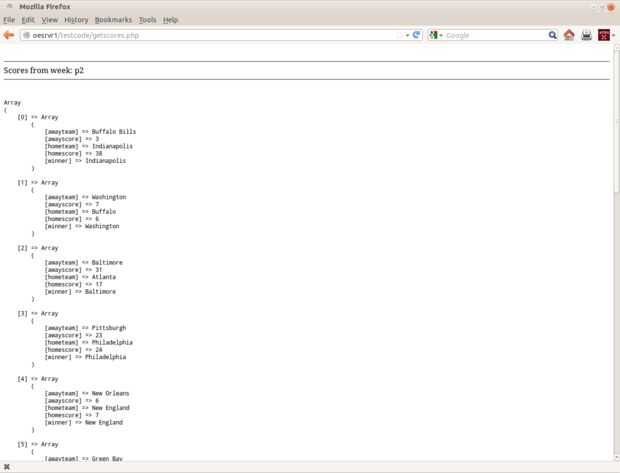Click the '[awayteam] => New Orleans' line
620x473 pixels.
pos(87,394)
